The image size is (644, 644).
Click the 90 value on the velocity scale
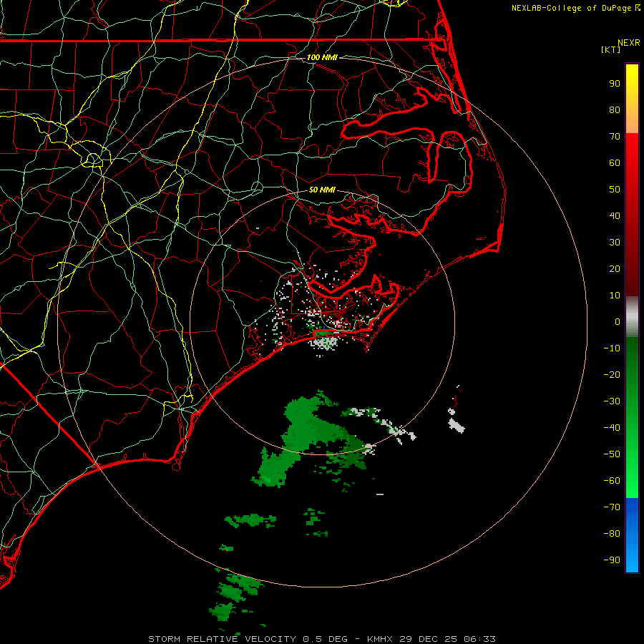pos(615,84)
